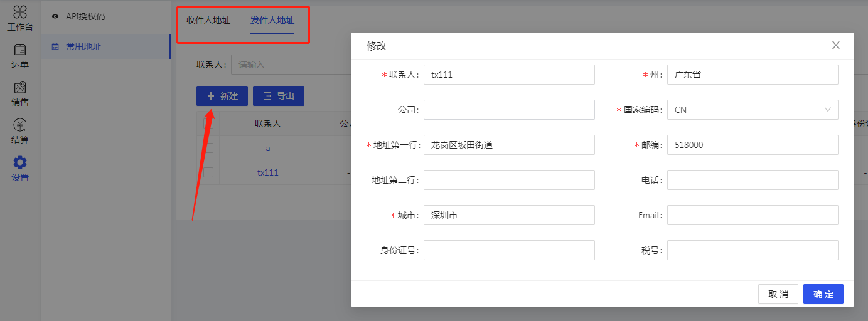868x321 pixels.
Task: Open the 工作台 workbench icon
Action: (20, 12)
